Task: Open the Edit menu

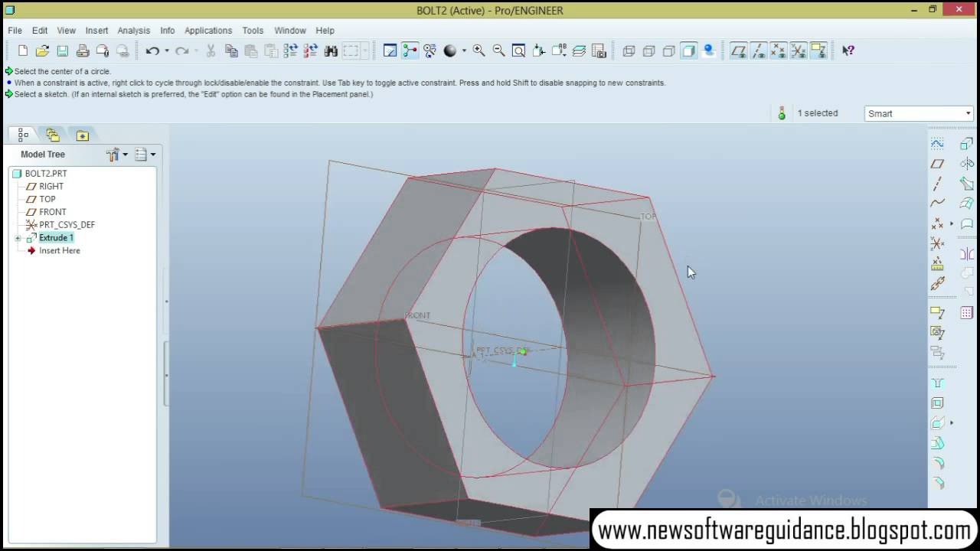Action: (40, 31)
